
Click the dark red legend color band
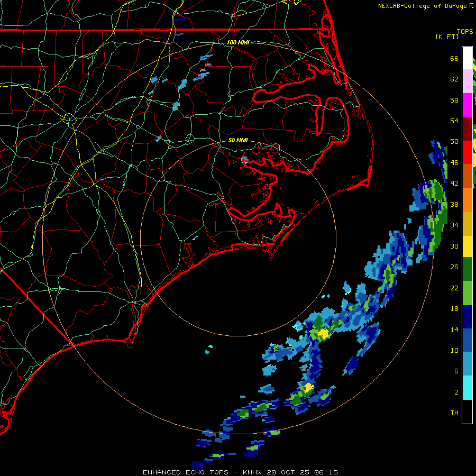click(x=467, y=129)
